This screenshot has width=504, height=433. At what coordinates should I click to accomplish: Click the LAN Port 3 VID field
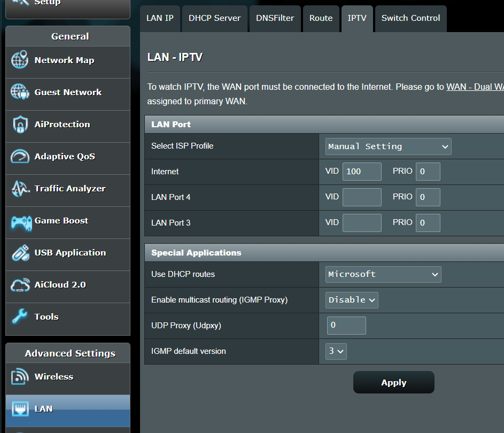(362, 223)
